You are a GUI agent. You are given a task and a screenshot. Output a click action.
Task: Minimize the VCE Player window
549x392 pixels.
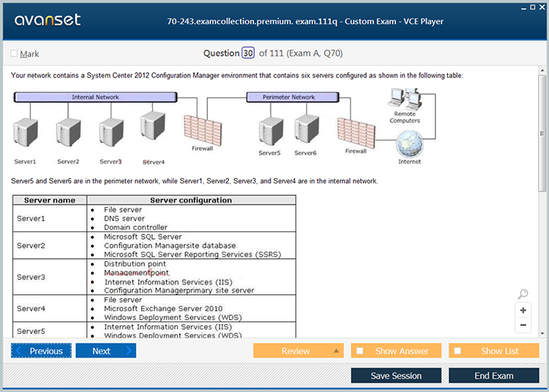click(524, 7)
